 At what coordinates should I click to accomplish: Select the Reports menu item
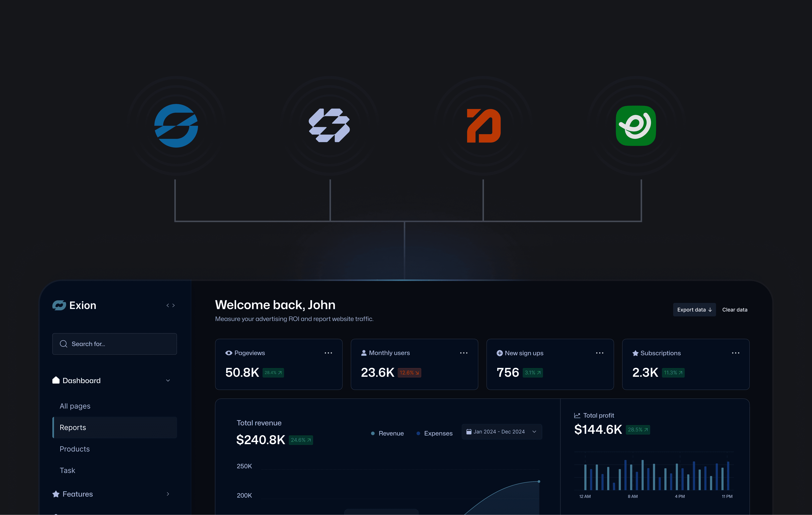point(115,427)
